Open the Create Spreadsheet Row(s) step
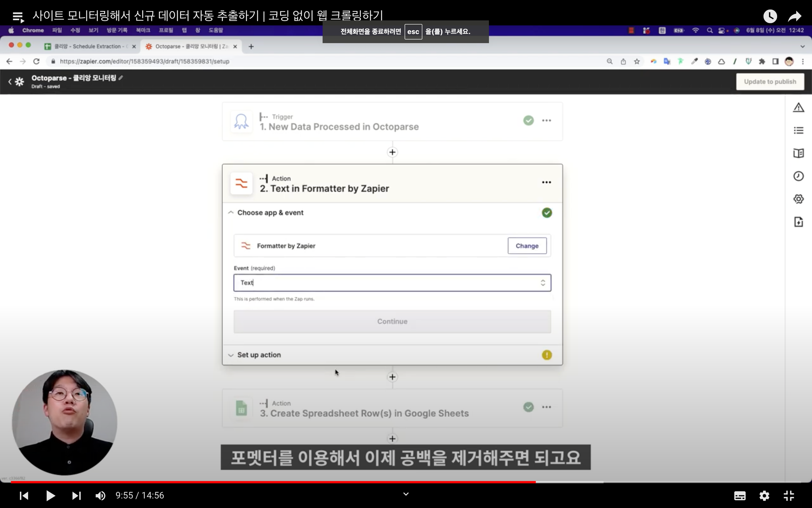Viewport: 812px width, 508px height. coord(392,408)
